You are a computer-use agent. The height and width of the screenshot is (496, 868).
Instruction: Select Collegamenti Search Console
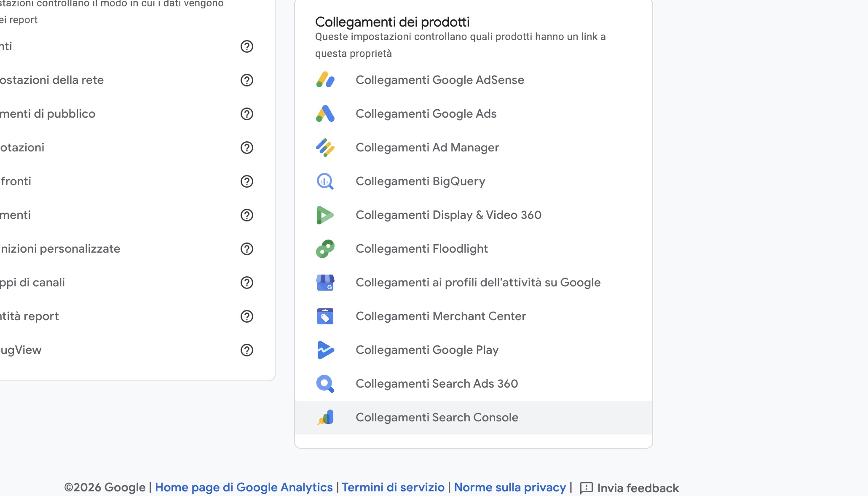point(474,418)
